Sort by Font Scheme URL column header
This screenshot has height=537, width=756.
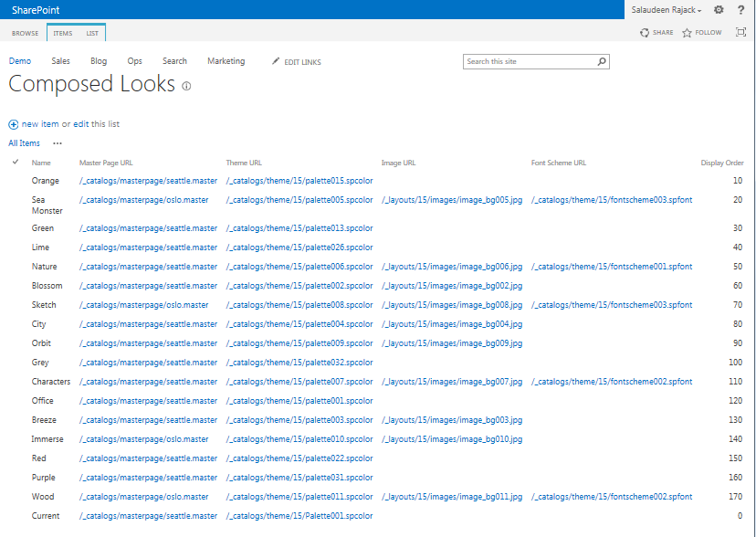559,163
